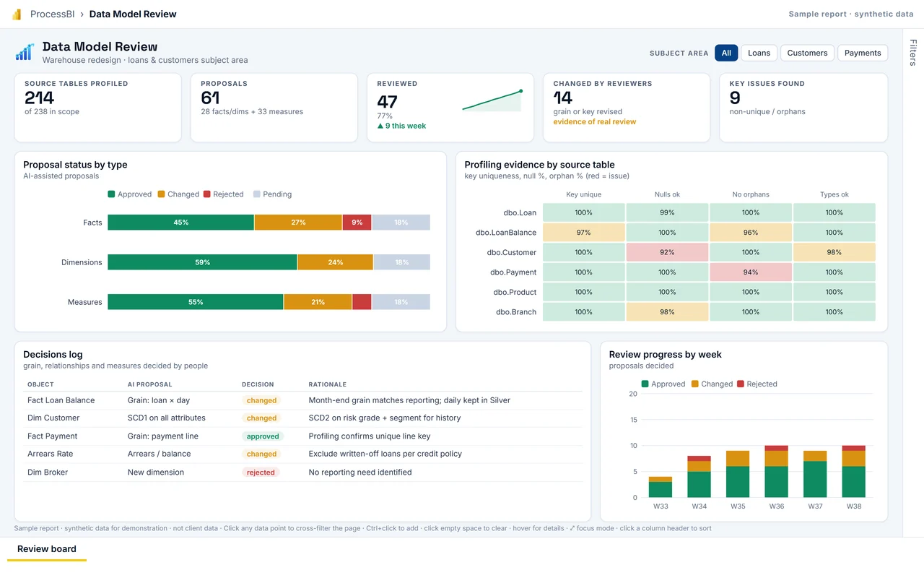Click the dbo.Product row label
Image resolution: width=924 pixels, height=578 pixels.
[x=515, y=293]
